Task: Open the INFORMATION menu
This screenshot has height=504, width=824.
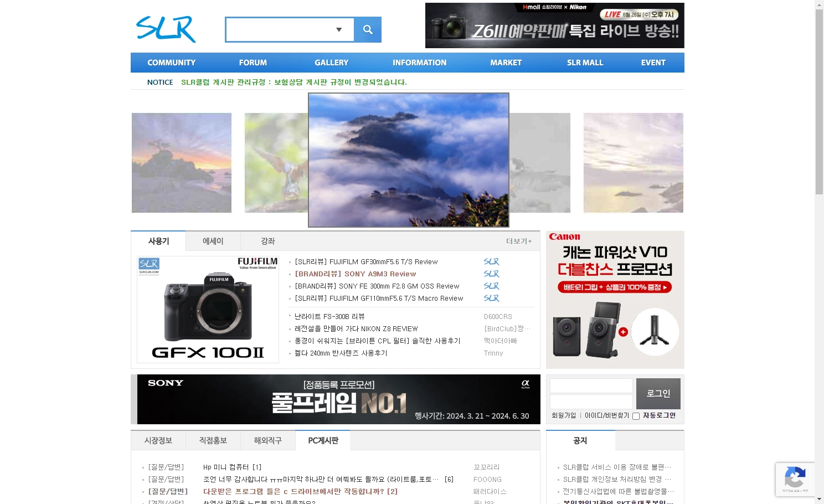Action: pyautogui.click(x=420, y=63)
